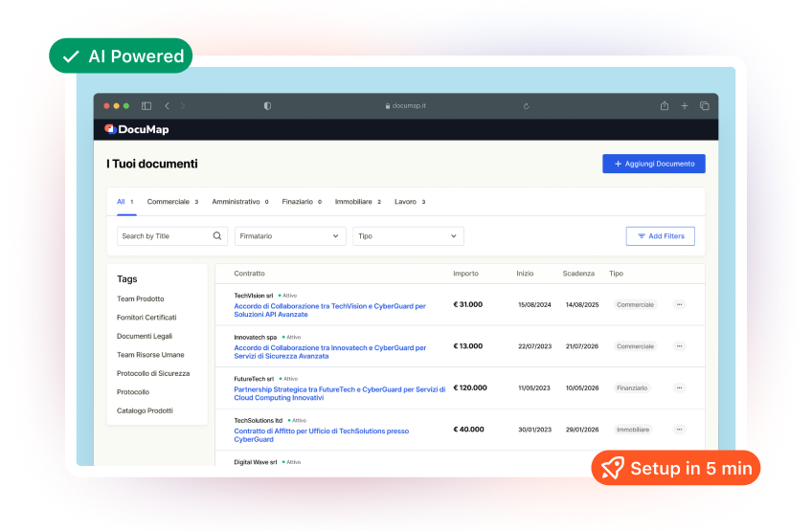812x531 pixels.
Task: Click the Aggiungi Documento button
Action: pyautogui.click(x=653, y=165)
